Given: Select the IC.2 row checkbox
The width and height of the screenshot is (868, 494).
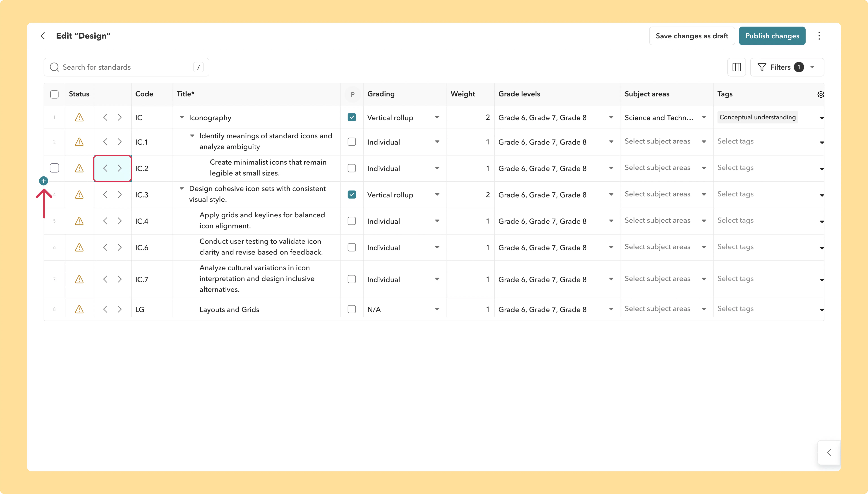Looking at the screenshot, I should pos(54,168).
